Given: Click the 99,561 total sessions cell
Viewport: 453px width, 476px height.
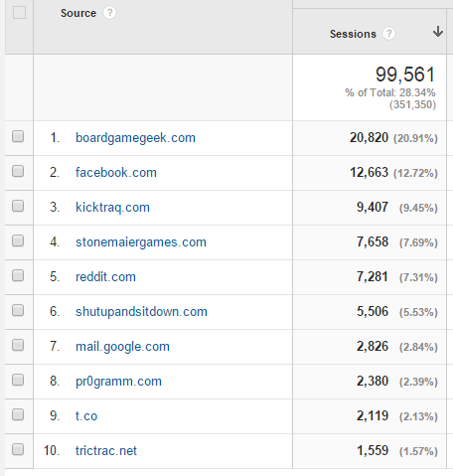Looking at the screenshot, I should 370,87.
